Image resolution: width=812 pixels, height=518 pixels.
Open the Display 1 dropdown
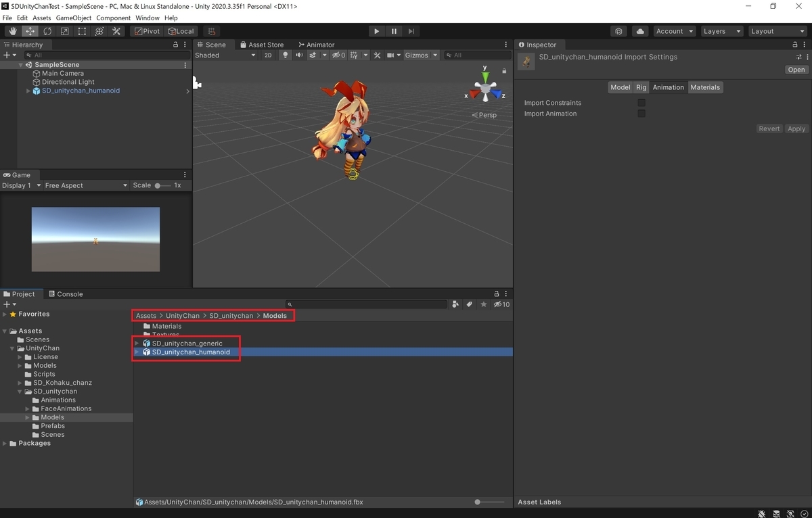(x=22, y=185)
